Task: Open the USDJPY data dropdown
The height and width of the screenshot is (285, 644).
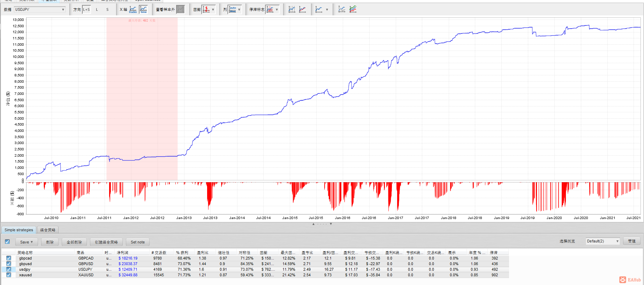Action: coord(40,9)
